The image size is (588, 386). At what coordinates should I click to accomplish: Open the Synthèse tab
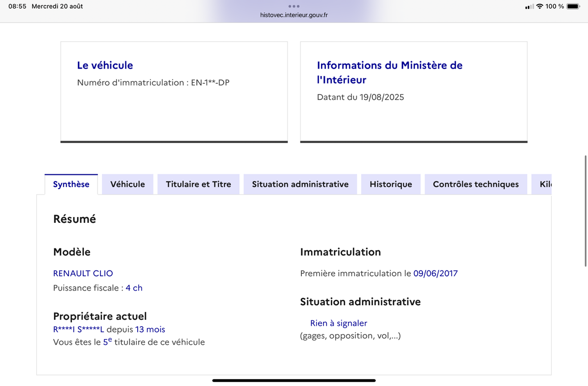coord(71,184)
